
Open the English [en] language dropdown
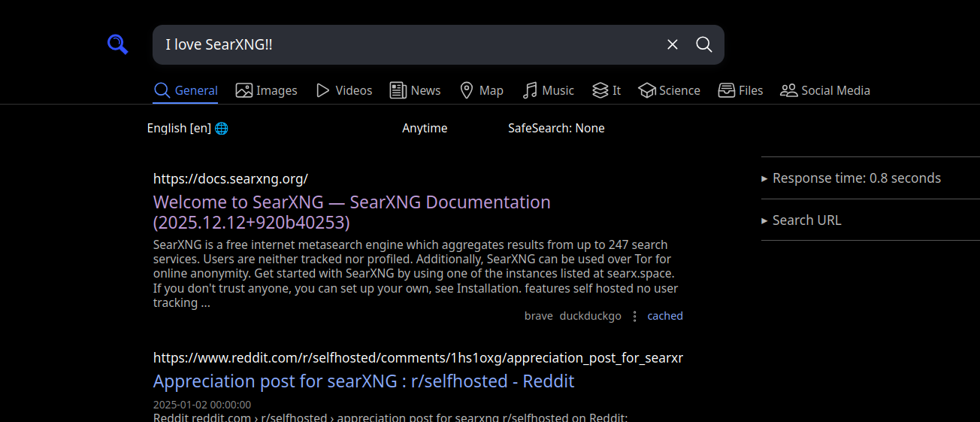click(x=188, y=129)
